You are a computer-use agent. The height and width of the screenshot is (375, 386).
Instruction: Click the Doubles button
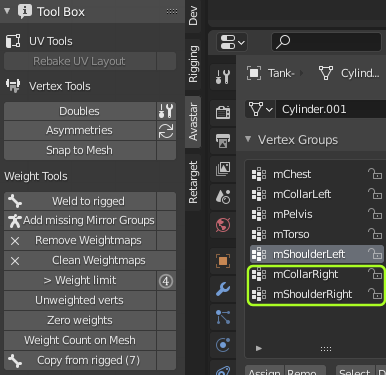click(x=80, y=111)
